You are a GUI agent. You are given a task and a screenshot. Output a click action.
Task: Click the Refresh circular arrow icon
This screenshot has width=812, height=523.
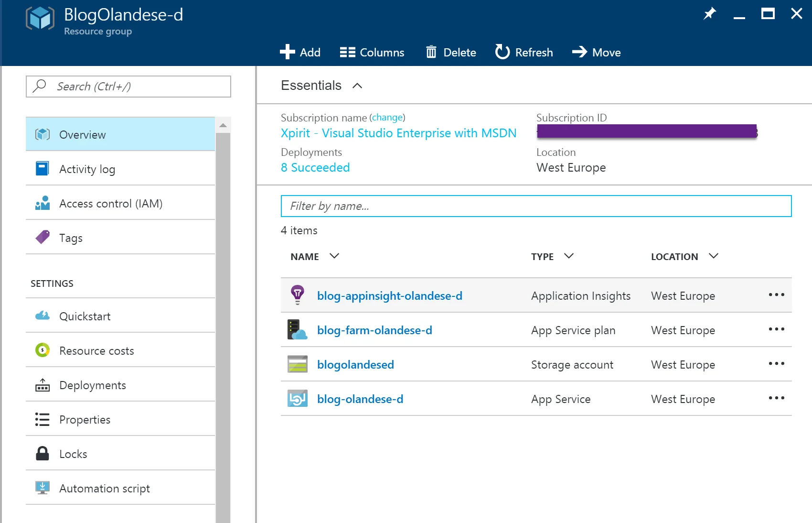[502, 52]
